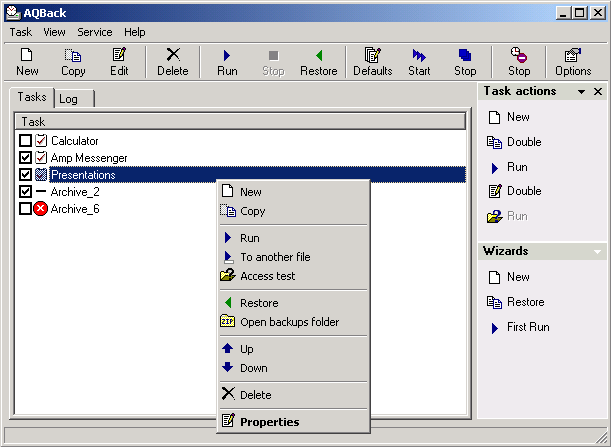Open the View menu
The height and width of the screenshot is (447, 611).
click(x=54, y=32)
